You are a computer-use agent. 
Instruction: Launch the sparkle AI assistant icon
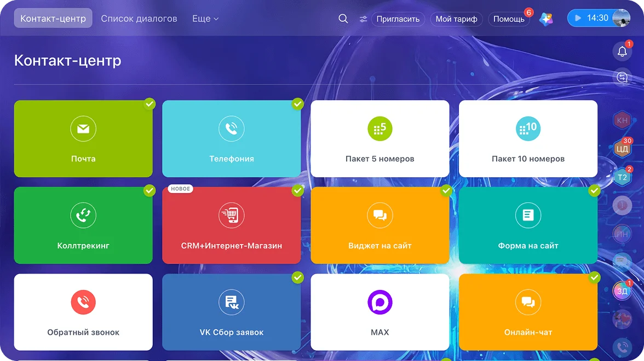point(547,19)
